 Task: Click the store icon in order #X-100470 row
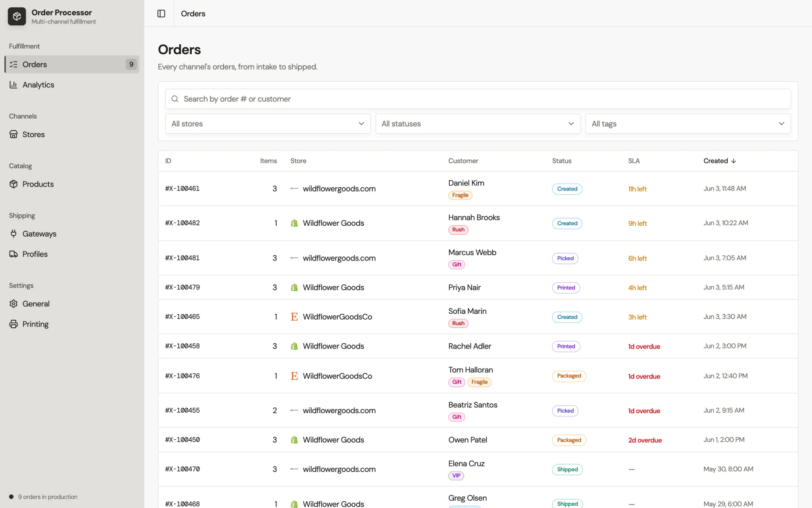click(294, 469)
